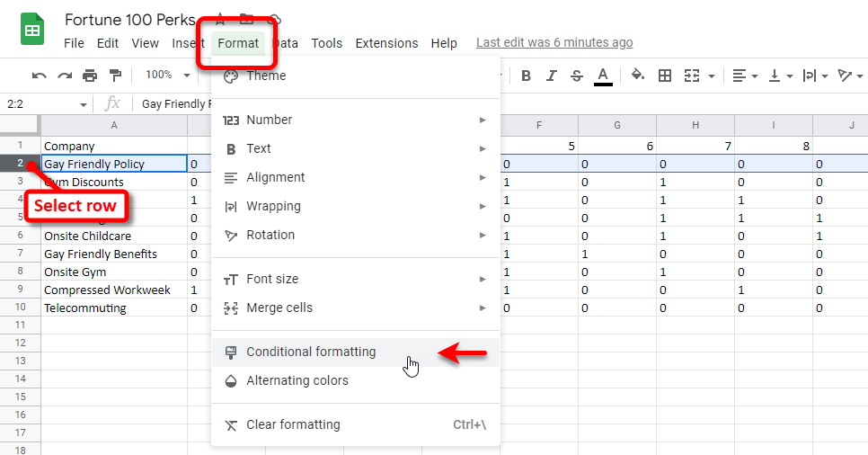This screenshot has width=868, height=455.
Task: Click the Theme entry in Format menu
Action: pos(356,76)
